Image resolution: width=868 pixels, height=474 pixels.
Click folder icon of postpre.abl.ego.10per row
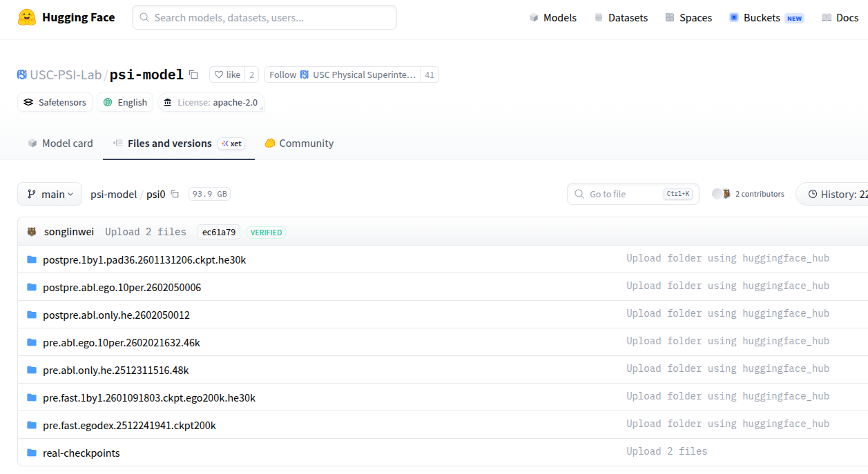coord(31,287)
